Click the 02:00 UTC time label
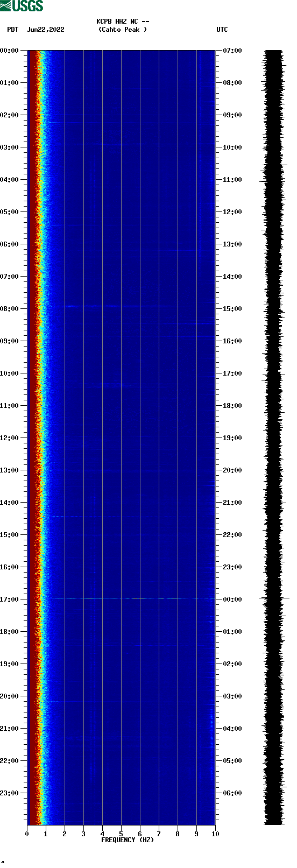 [232, 664]
